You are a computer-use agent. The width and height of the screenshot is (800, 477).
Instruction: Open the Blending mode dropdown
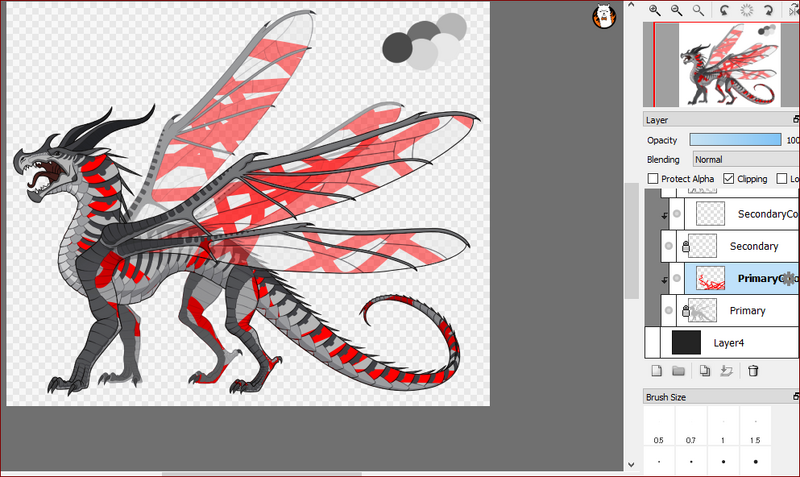tap(745, 159)
